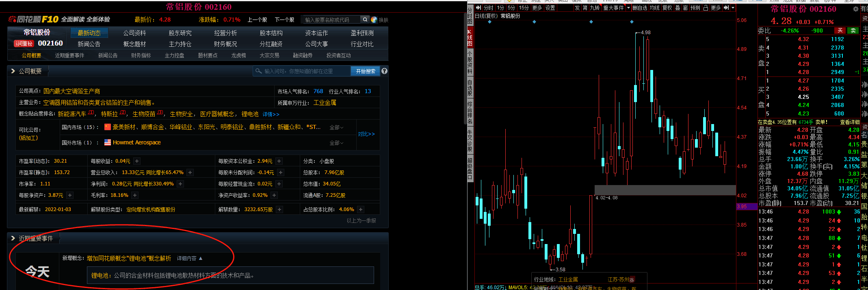Expand plus icon next to 每股经营现金流
Image resolution: width=868 pixels, height=290 pixels.
[279, 184]
